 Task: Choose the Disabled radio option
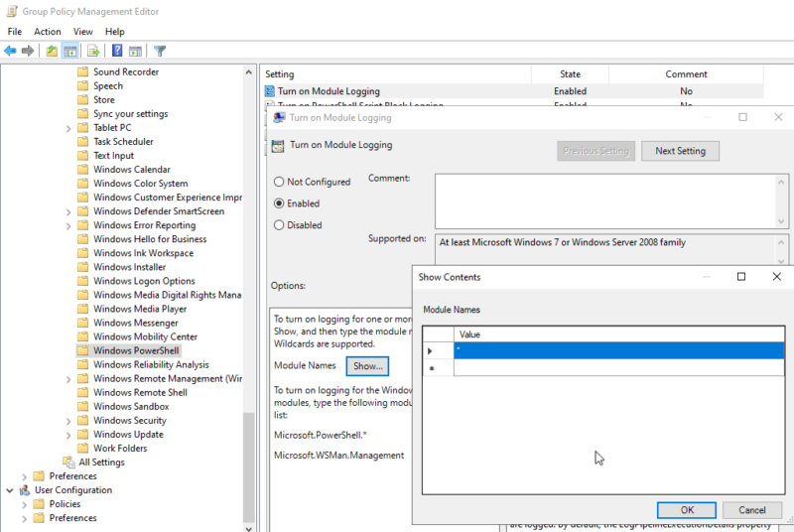pyautogui.click(x=279, y=225)
